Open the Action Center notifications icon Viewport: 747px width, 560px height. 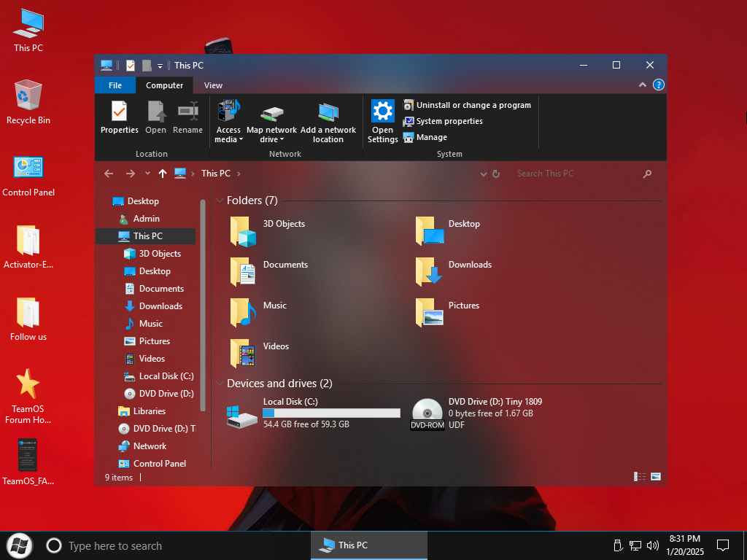point(723,545)
